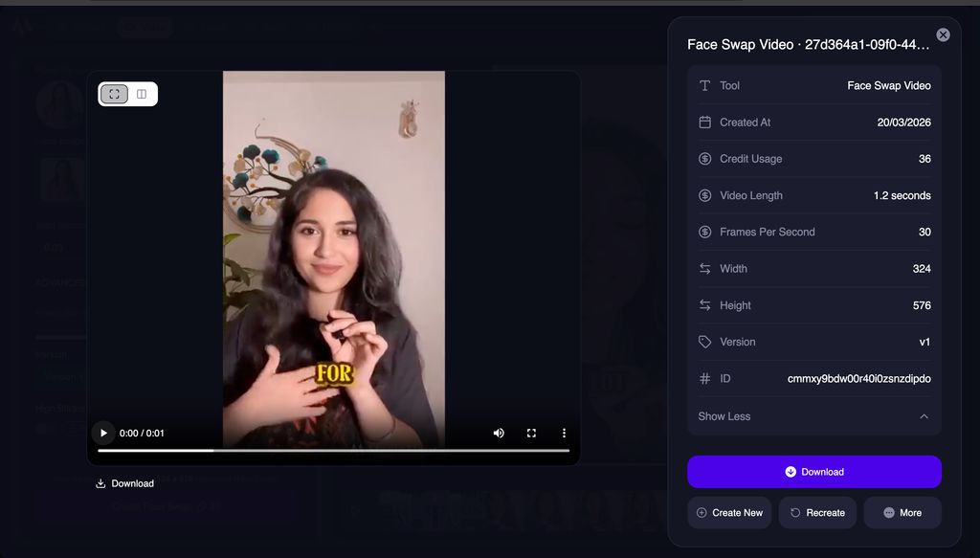Image resolution: width=980 pixels, height=558 pixels.
Task: Click the Version tag icon
Action: pyautogui.click(x=705, y=342)
